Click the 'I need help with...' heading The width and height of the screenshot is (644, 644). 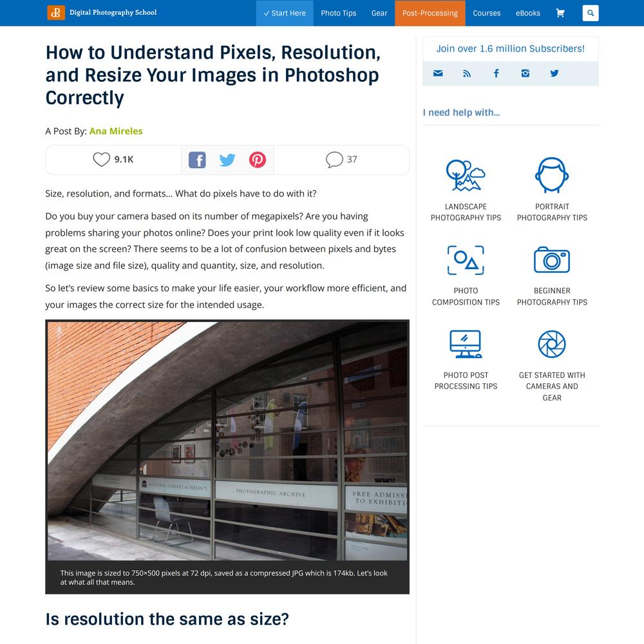[x=461, y=113]
